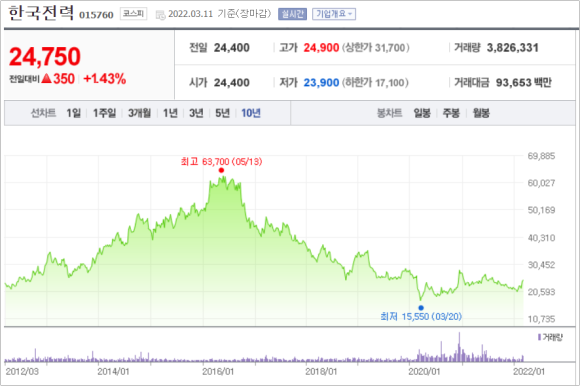Select the 3개월 line chart tab
This screenshot has height=386, width=580.
pyautogui.click(x=139, y=113)
